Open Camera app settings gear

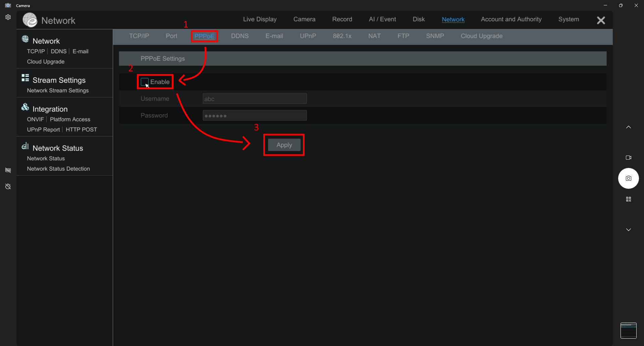pyautogui.click(x=8, y=17)
